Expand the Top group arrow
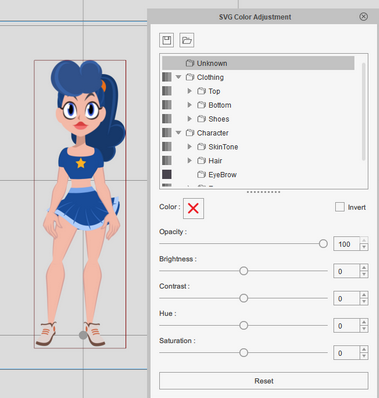This screenshot has width=379, height=398. tap(189, 91)
